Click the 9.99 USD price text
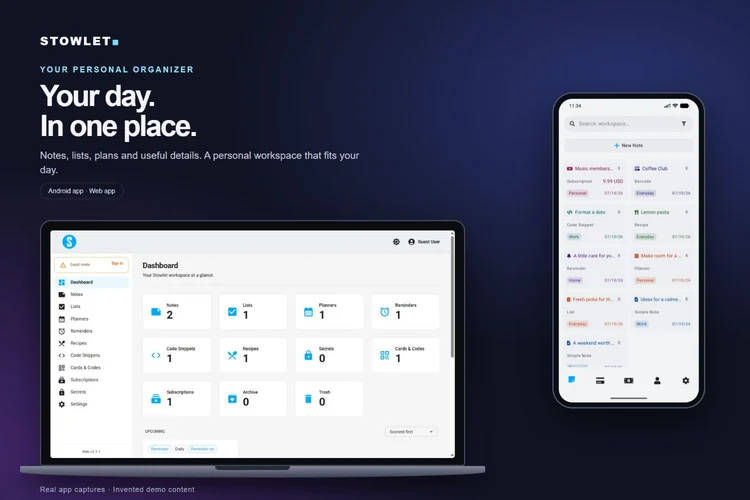Image resolution: width=750 pixels, height=500 pixels. pos(613,181)
